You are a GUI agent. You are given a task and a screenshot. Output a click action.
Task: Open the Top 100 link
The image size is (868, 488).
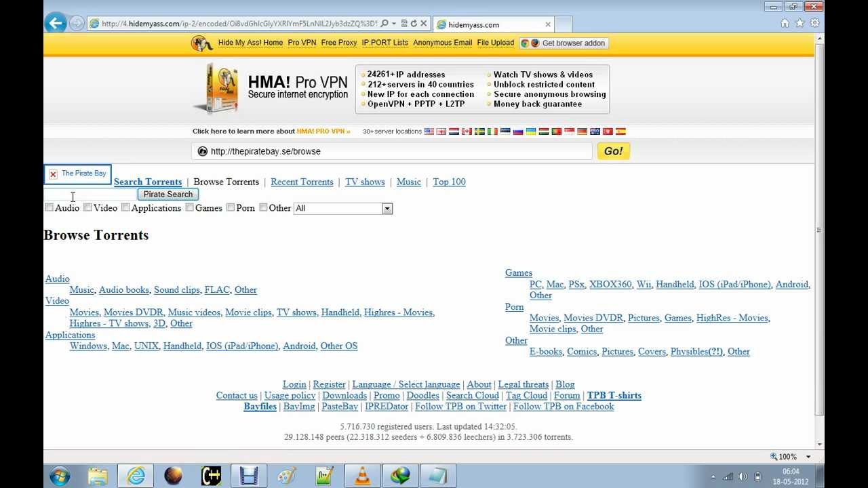(449, 182)
